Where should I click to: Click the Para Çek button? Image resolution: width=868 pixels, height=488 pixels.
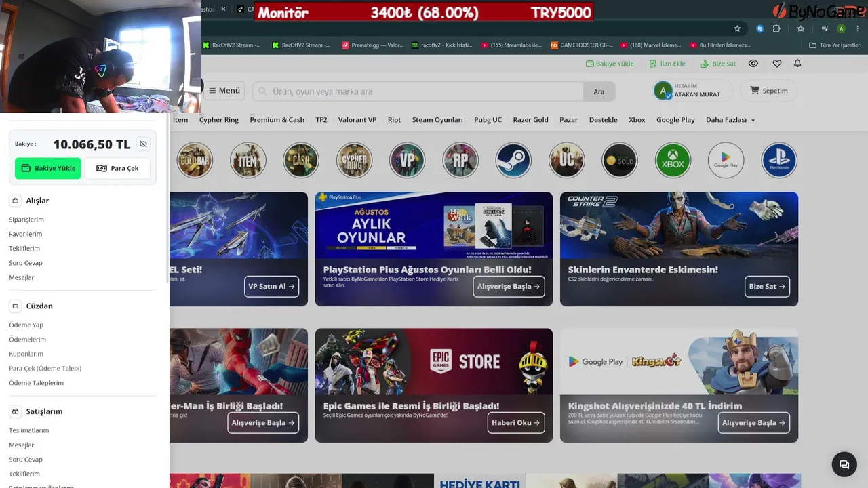tap(117, 168)
